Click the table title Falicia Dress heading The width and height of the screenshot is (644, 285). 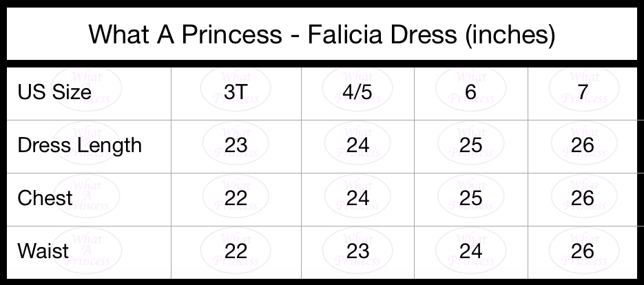322,34
